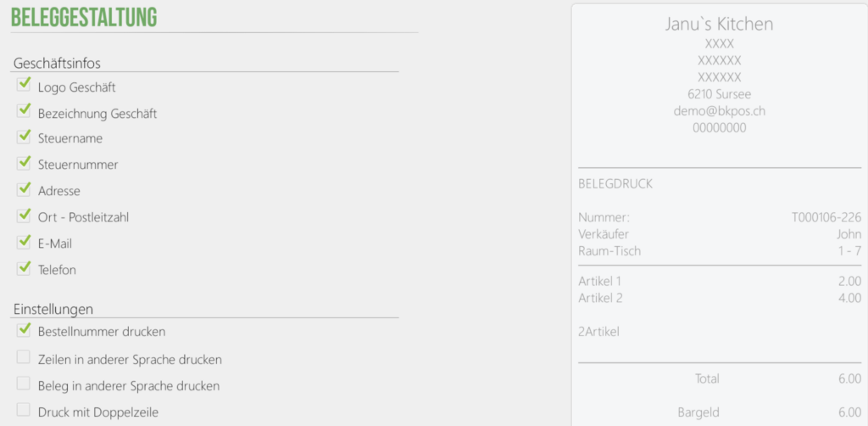Toggle the Adresse checkbox
The image size is (868, 426).
coord(23,189)
